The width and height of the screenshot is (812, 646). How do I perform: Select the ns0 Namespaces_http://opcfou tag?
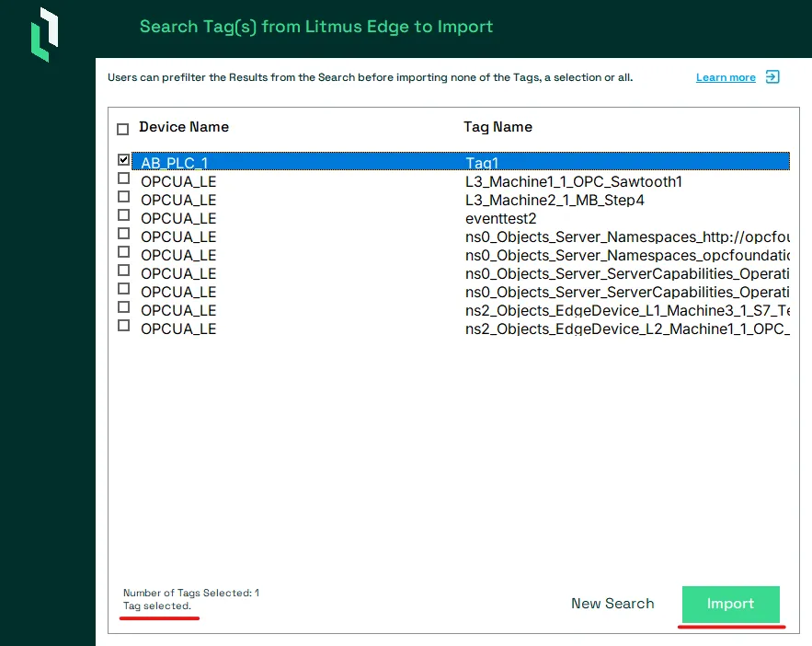point(627,236)
